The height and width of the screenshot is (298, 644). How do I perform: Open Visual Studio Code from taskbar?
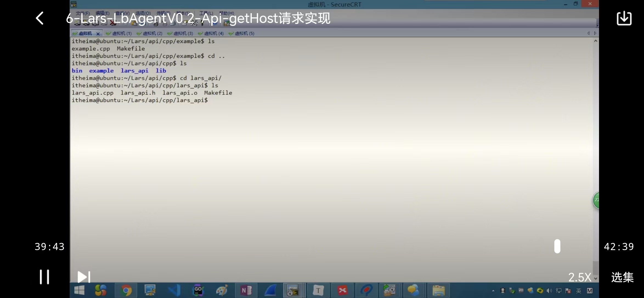174,290
